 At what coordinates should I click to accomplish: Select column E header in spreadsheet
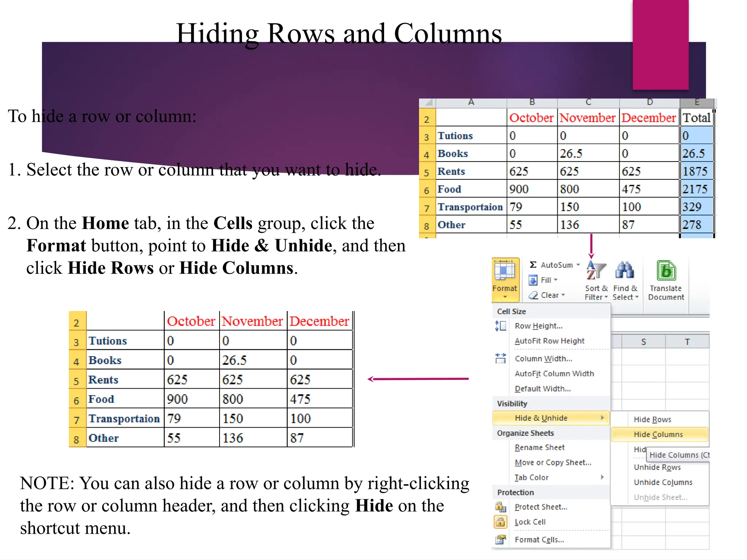click(697, 102)
